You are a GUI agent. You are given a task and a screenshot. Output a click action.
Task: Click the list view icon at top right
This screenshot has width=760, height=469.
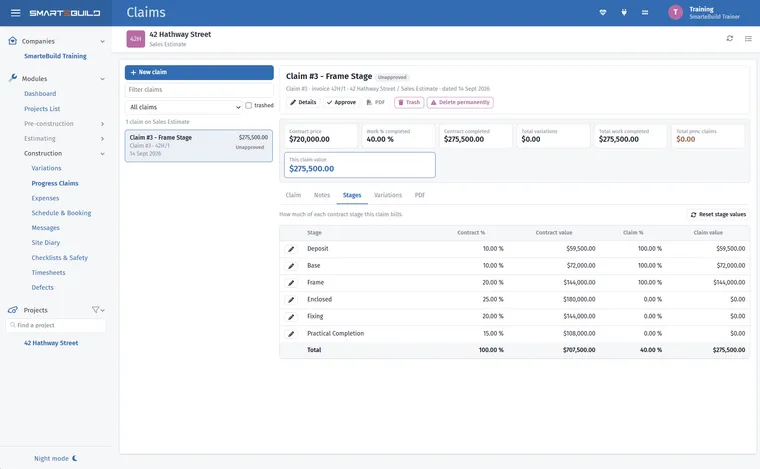pyautogui.click(x=748, y=38)
